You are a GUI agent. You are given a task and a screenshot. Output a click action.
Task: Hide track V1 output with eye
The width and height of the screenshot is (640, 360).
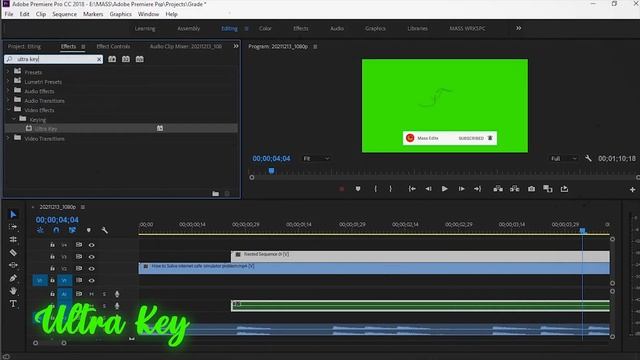(x=91, y=280)
